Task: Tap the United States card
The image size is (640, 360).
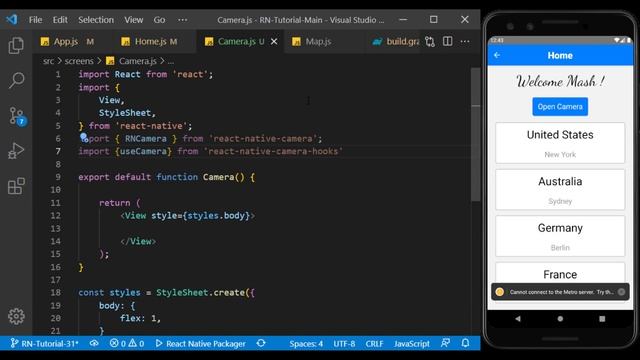Action: click(560, 143)
